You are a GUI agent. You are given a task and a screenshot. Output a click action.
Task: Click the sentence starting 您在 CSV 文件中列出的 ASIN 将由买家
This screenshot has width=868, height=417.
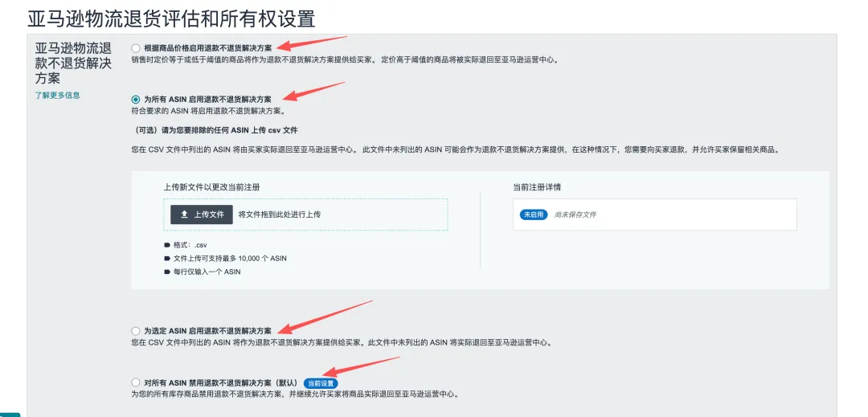[457, 150]
